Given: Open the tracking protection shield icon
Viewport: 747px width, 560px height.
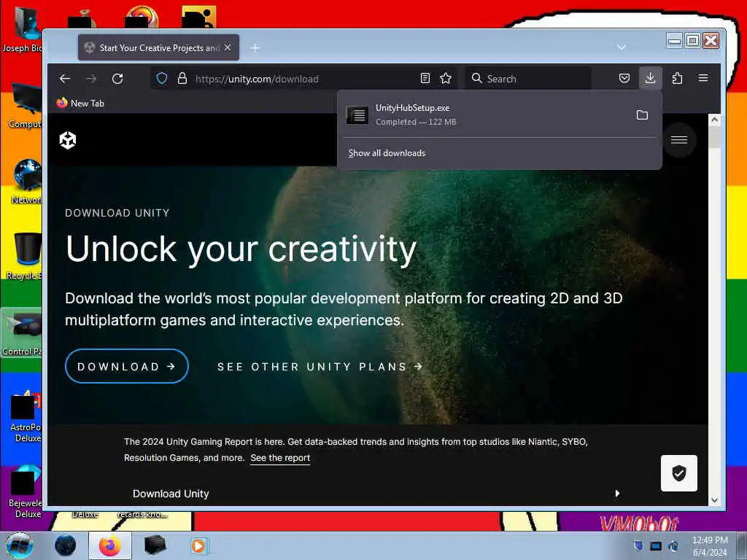Looking at the screenshot, I should click(162, 78).
